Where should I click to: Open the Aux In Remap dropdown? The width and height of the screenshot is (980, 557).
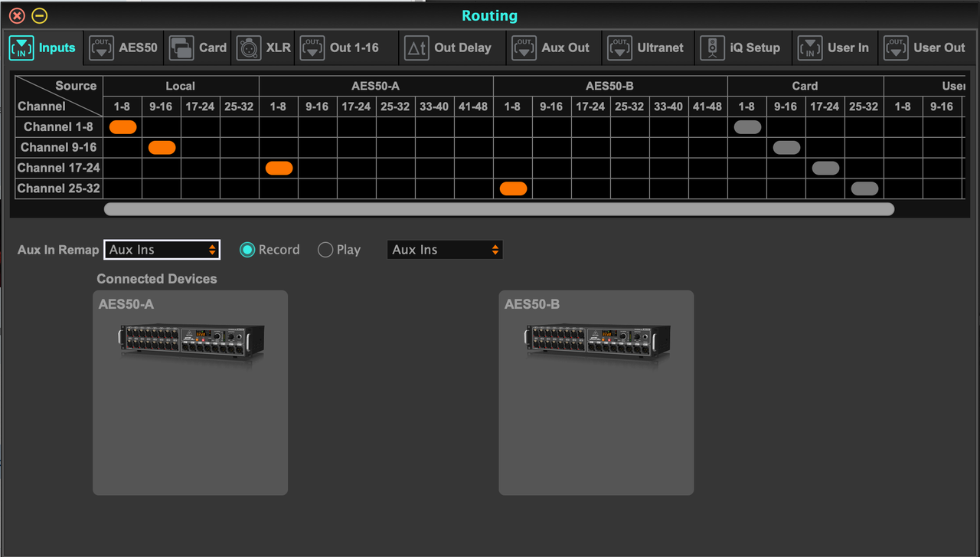pyautogui.click(x=162, y=250)
